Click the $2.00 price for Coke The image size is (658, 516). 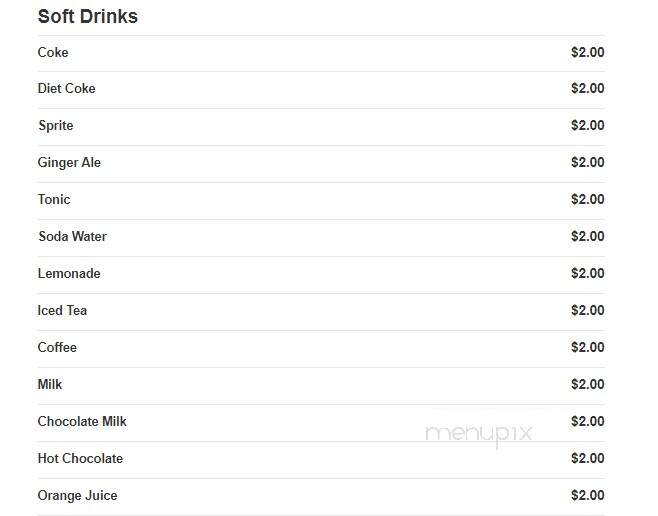588,52
